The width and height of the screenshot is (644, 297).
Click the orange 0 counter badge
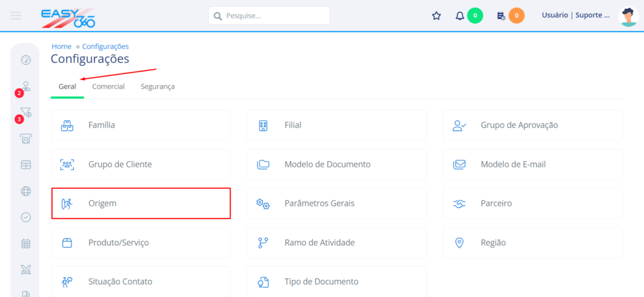pyautogui.click(x=516, y=16)
